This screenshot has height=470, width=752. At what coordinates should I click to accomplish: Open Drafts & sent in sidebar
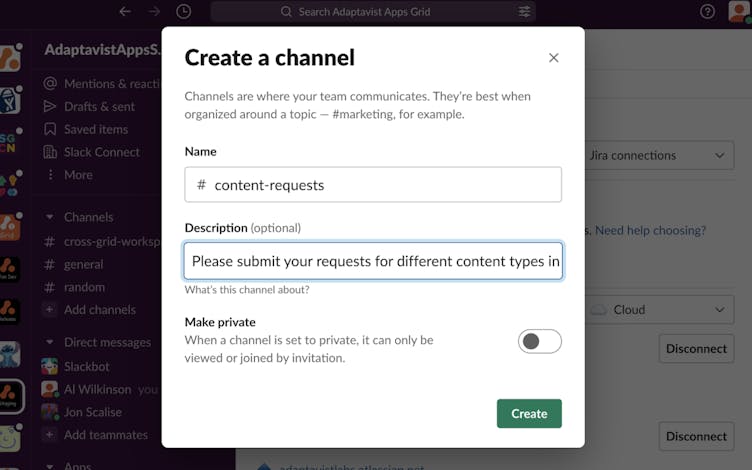[x=89, y=106]
